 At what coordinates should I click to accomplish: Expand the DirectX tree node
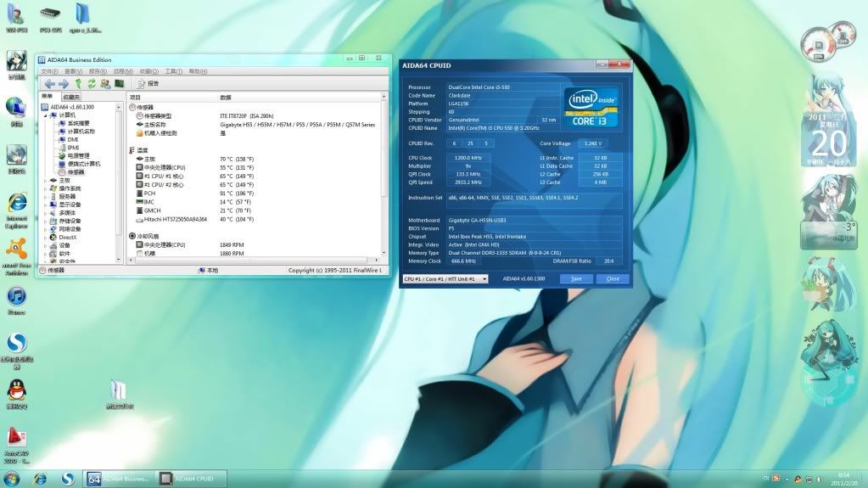pos(46,237)
